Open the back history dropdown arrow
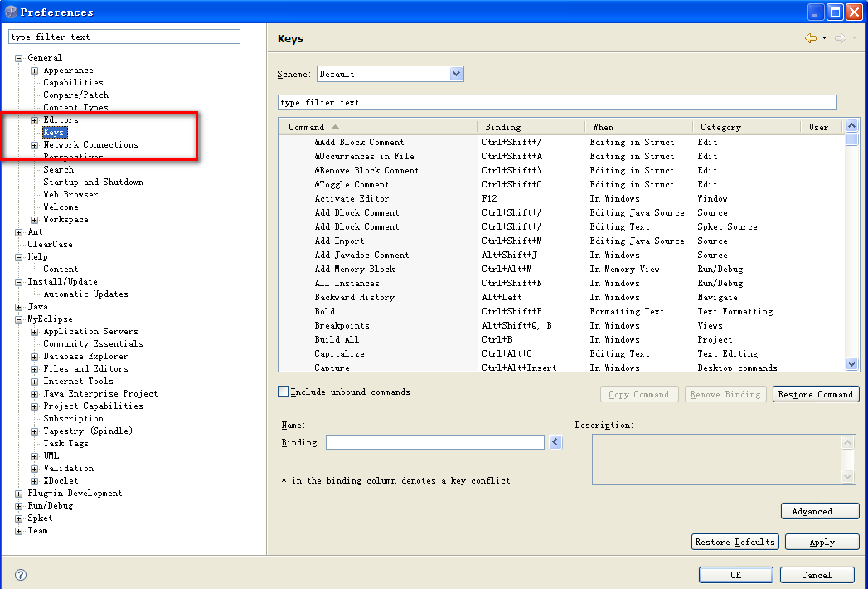Viewport: 868px width, 589px height. click(x=824, y=38)
